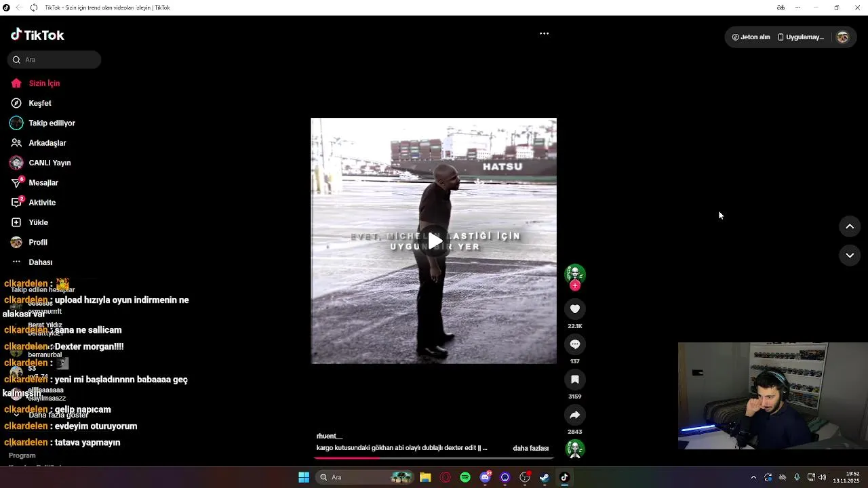Viewport: 868px width, 488px height.
Task: Click the Arkadaşlar people icon
Action: tap(16, 143)
